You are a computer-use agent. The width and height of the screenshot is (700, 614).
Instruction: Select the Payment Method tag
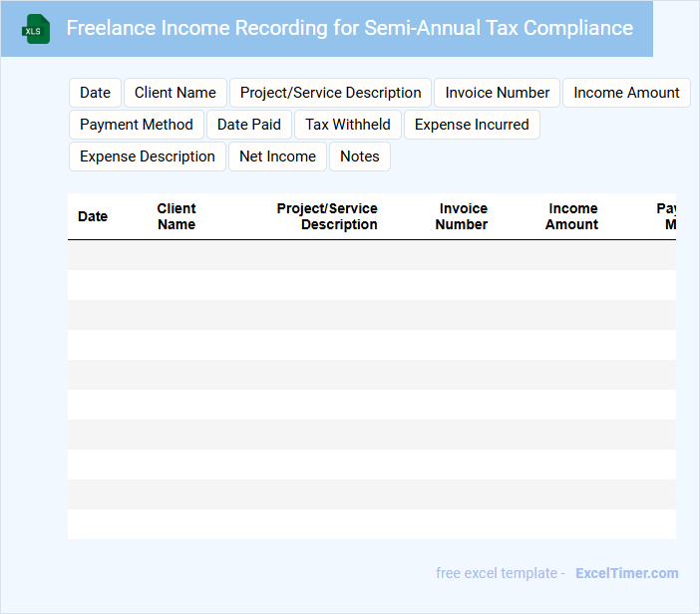[137, 125]
